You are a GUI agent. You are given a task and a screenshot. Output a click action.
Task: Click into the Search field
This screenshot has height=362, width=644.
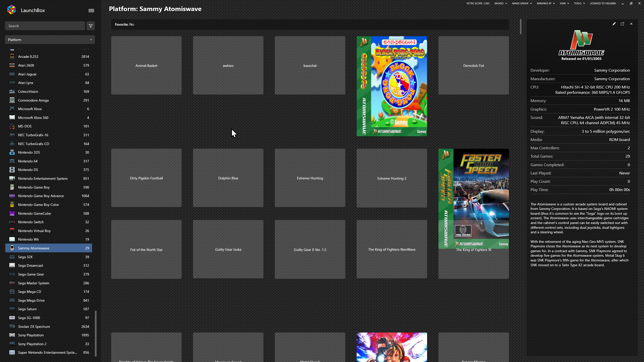(x=45, y=26)
